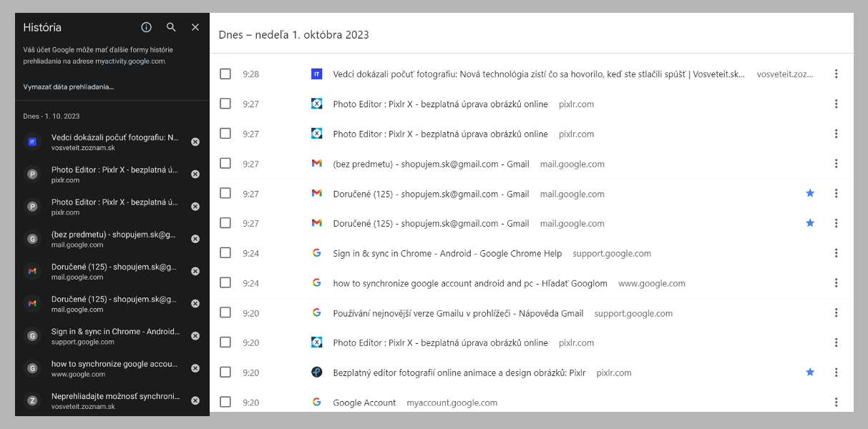Viewport: 868px width, 429px height.
Task: Close the História side panel
Action: [195, 27]
